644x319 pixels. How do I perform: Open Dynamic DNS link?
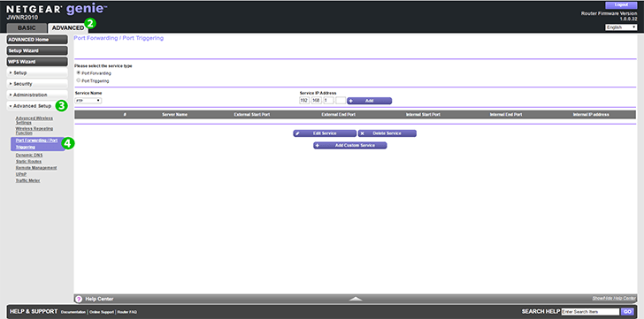28,156
